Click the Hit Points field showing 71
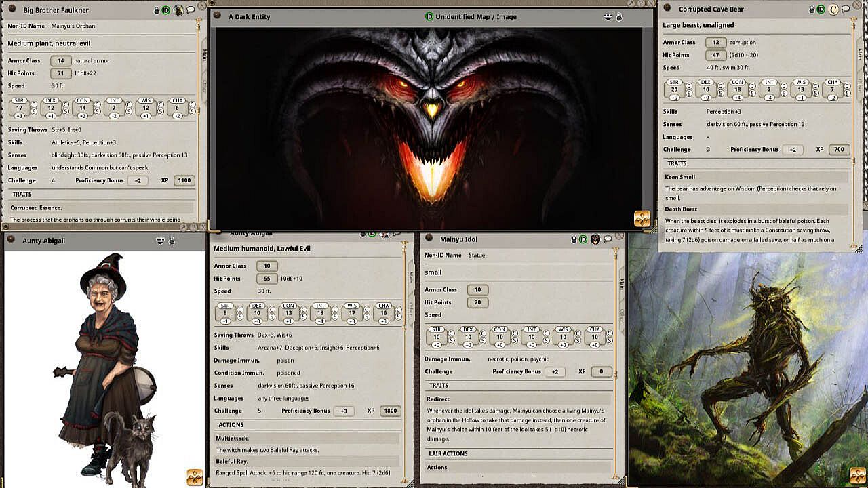The image size is (868, 488). 60,73
